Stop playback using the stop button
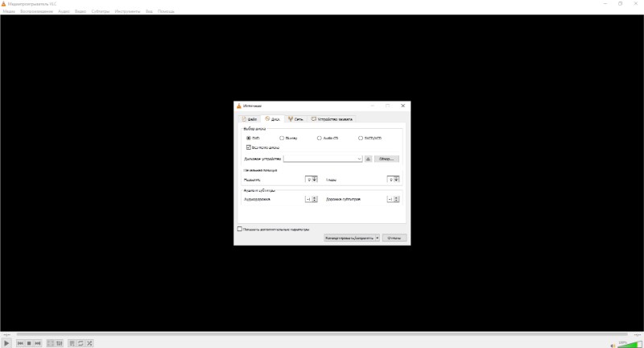The width and height of the screenshot is (644, 348). [x=29, y=343]
